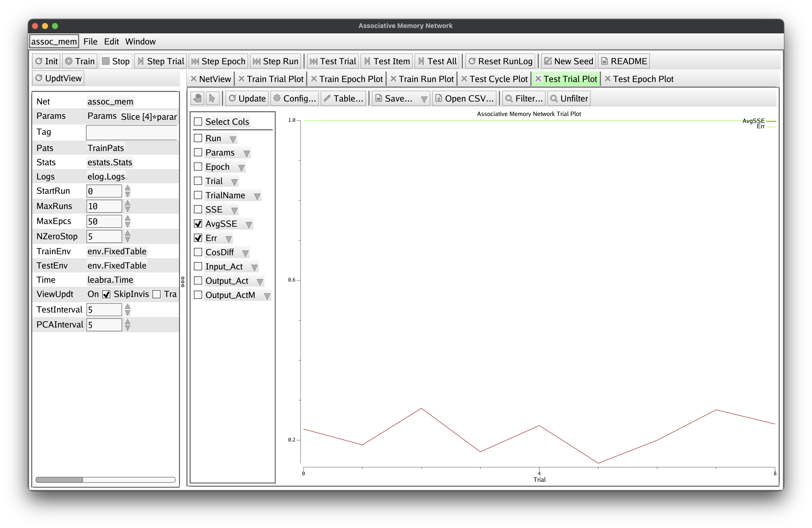
Task: Close the NetView tab with its X
Action: (193, 79)
